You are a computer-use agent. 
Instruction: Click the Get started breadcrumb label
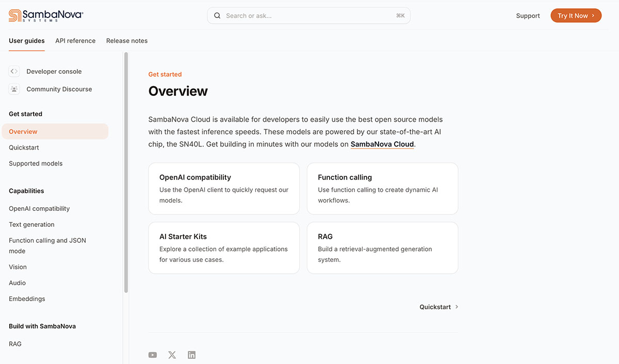(165, 74)
